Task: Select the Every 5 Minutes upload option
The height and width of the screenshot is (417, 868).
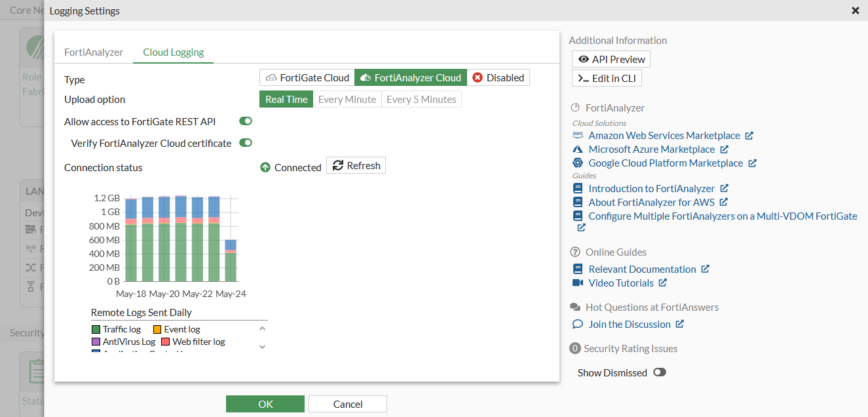Action: click(421, 100)
